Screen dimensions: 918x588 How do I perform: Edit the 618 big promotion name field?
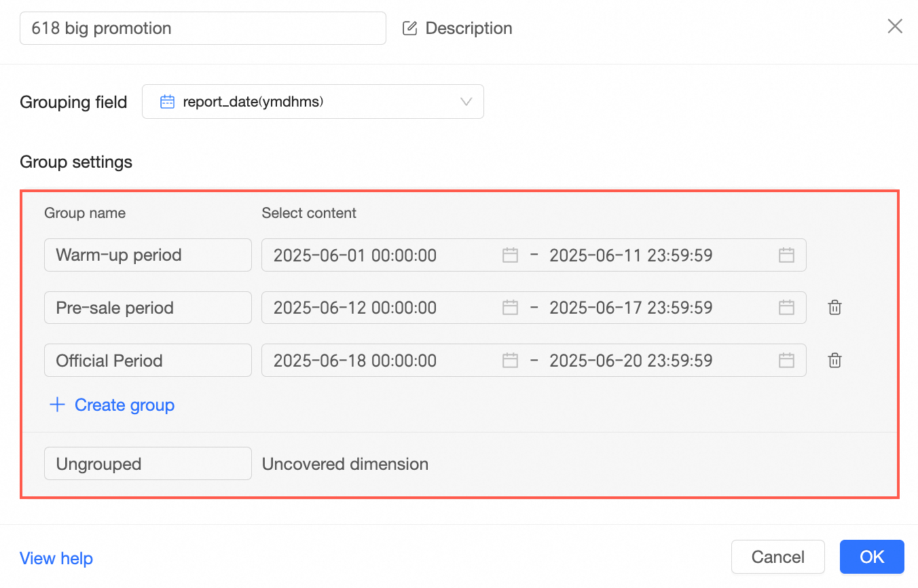[202, 29]
